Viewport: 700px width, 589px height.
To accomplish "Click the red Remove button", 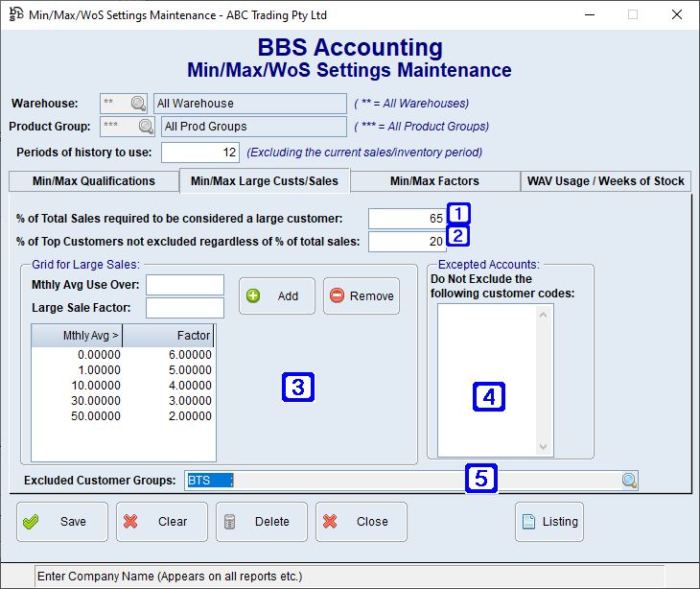I will (361, 296).
